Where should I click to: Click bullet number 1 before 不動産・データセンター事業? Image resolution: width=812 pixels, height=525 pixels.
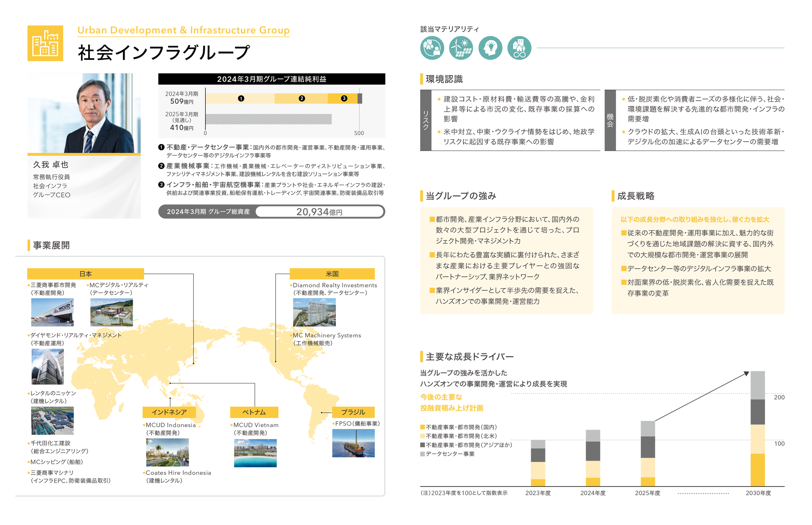pyautogui.click(x=161, y=147)
